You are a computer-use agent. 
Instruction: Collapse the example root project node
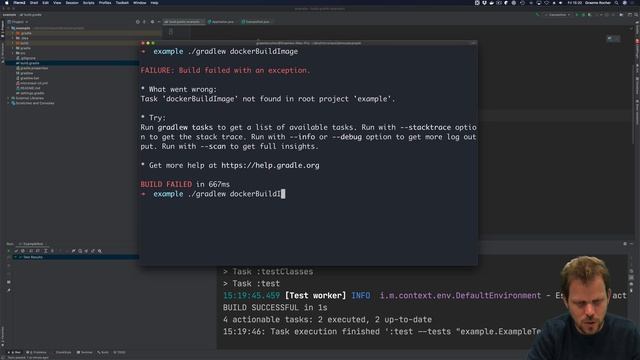(x=9, y=28)
